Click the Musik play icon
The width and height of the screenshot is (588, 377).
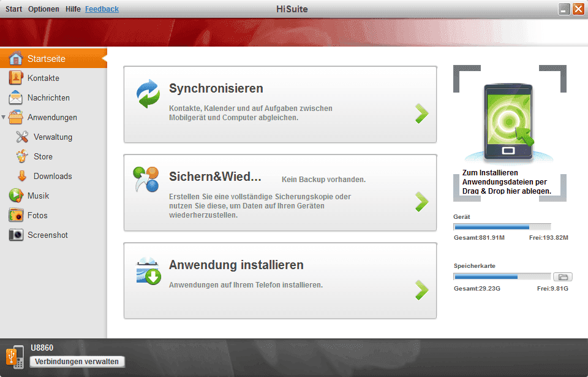tap(16, 196)
